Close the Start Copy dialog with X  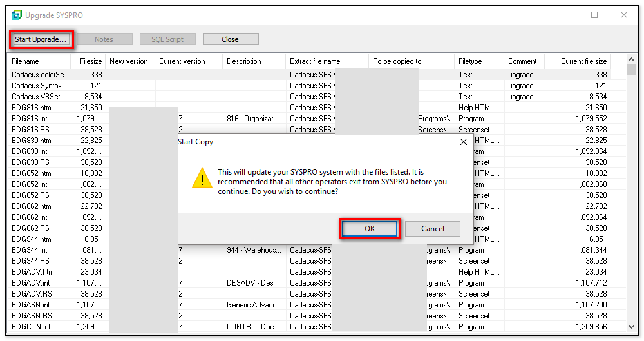[463, 142]
